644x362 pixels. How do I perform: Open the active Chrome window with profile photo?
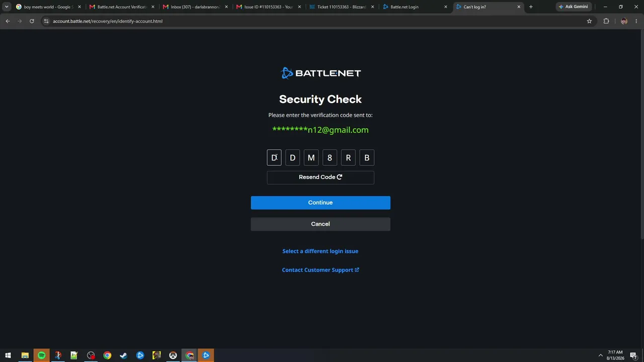190,355
